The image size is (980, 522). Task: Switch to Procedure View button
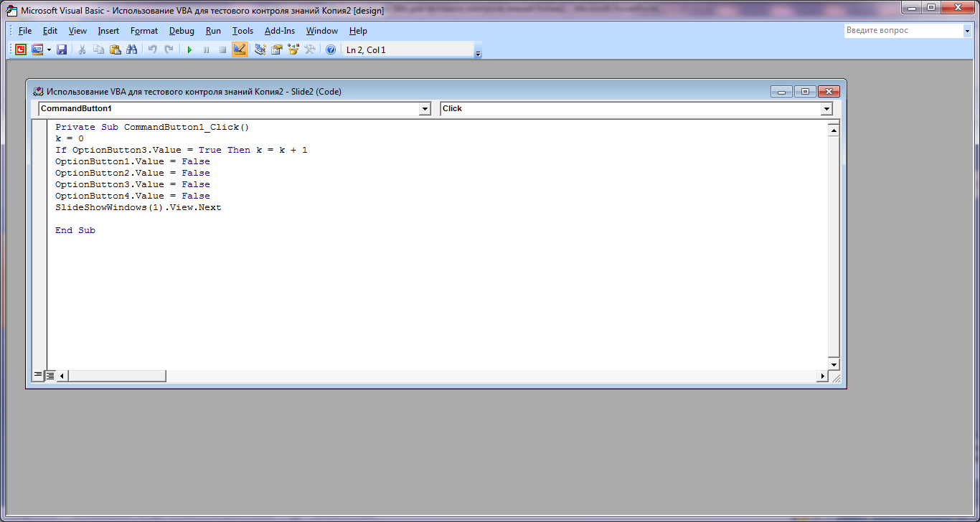point(39,376)
